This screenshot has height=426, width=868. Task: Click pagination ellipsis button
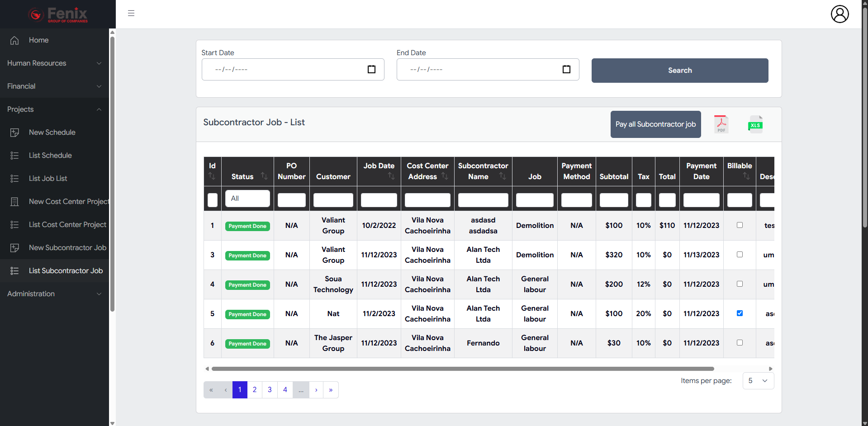pos(301,390)
